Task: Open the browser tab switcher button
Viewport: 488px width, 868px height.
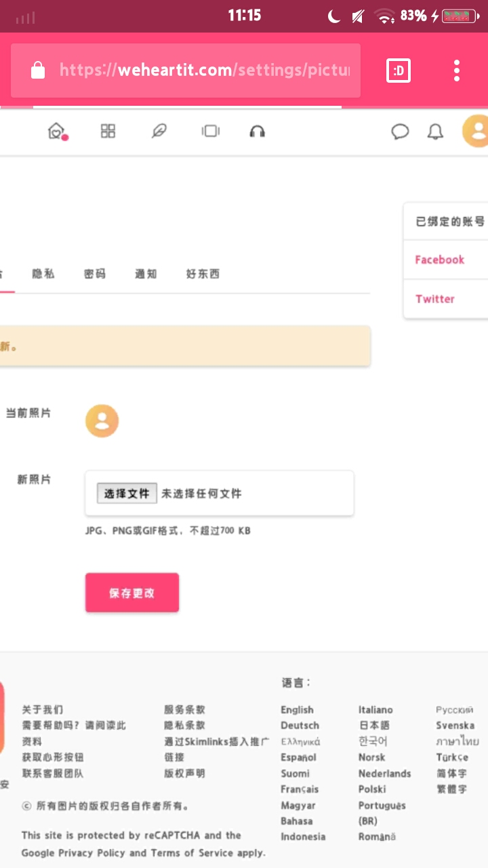Action: tap(399, 71)
